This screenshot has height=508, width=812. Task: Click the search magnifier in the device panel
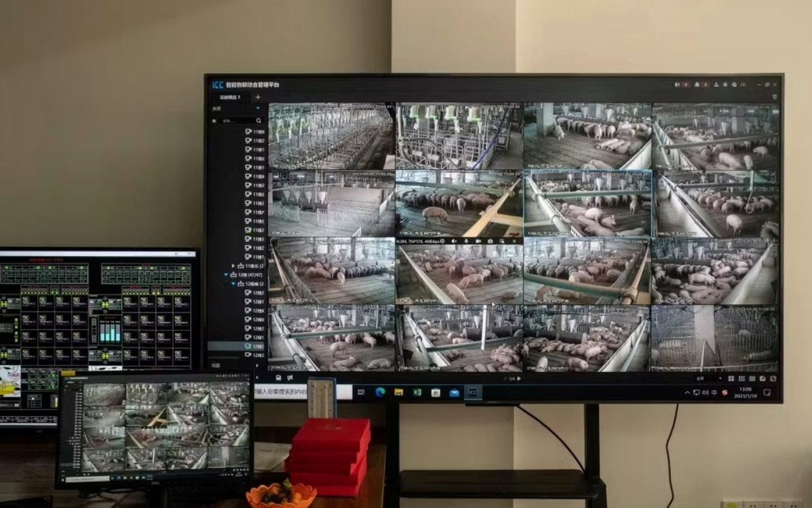coord(259,121)
